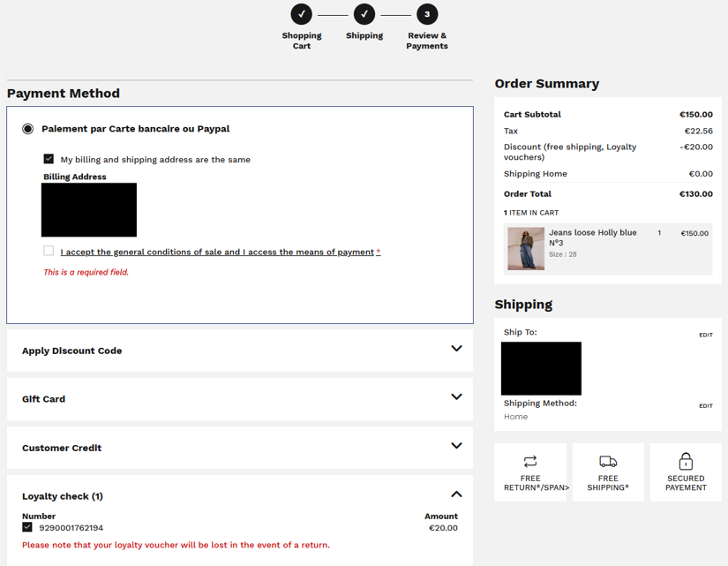728x566 pixels.
Task: Edit the Shipping Method
Action: point(705,405)
